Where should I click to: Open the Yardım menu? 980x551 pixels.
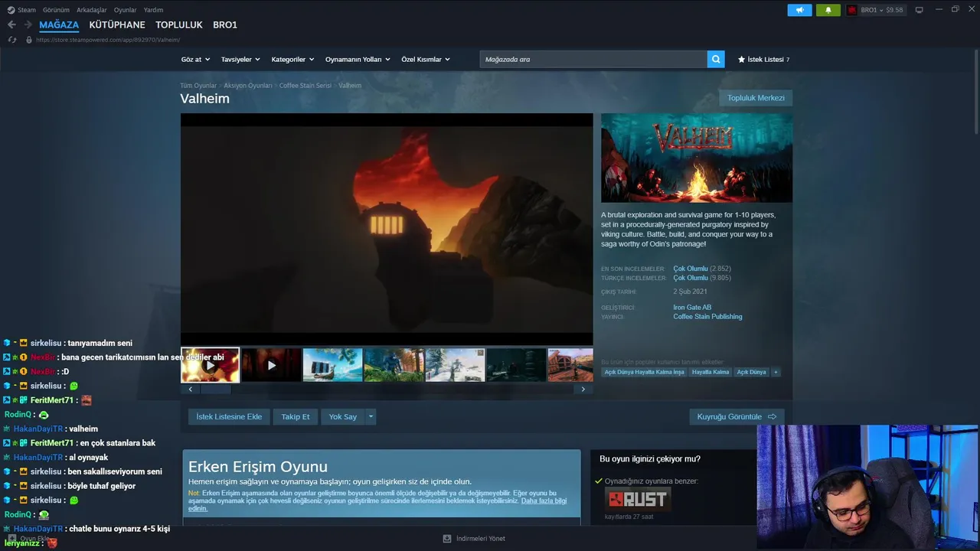tap(154, 10)
